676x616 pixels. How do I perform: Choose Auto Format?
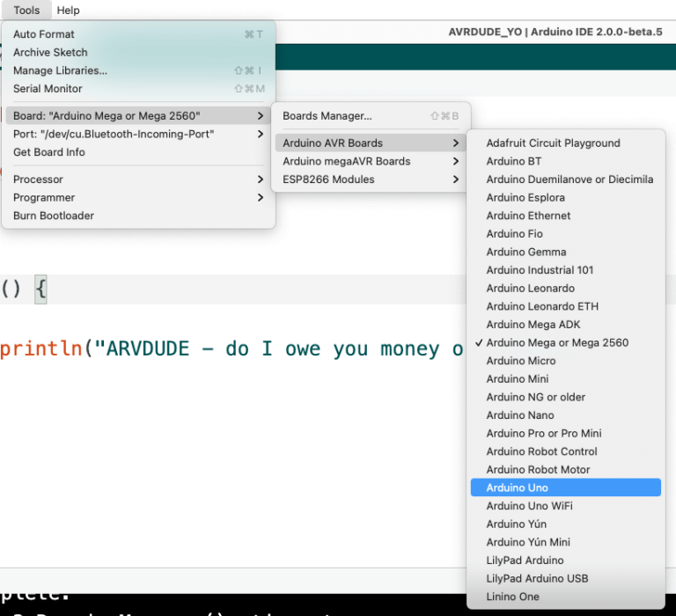pos(138,34)
